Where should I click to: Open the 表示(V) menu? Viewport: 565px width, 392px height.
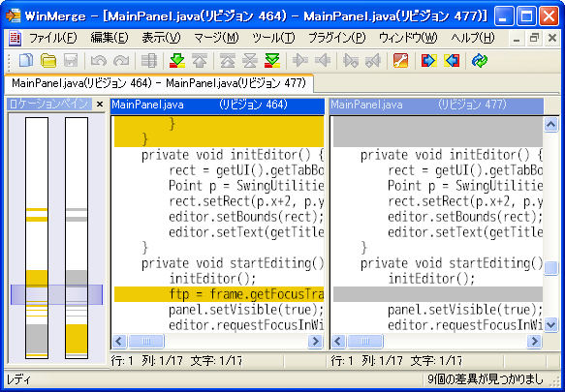click(161, 38)
